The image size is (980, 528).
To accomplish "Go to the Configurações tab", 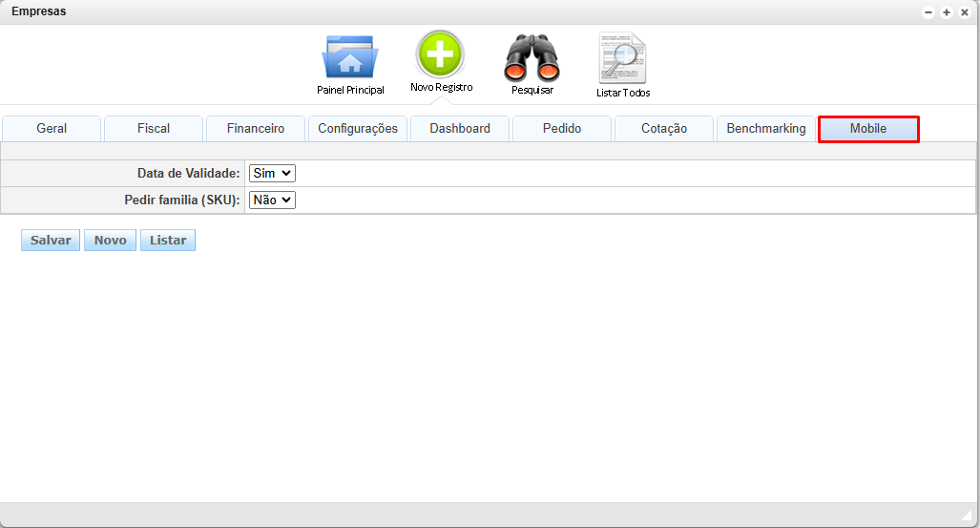I will 358,129.
